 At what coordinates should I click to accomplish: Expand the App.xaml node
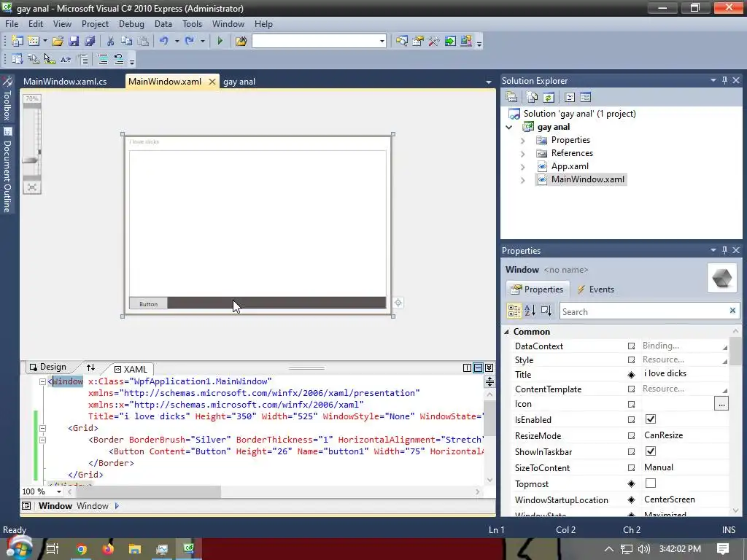click(522, 167)
